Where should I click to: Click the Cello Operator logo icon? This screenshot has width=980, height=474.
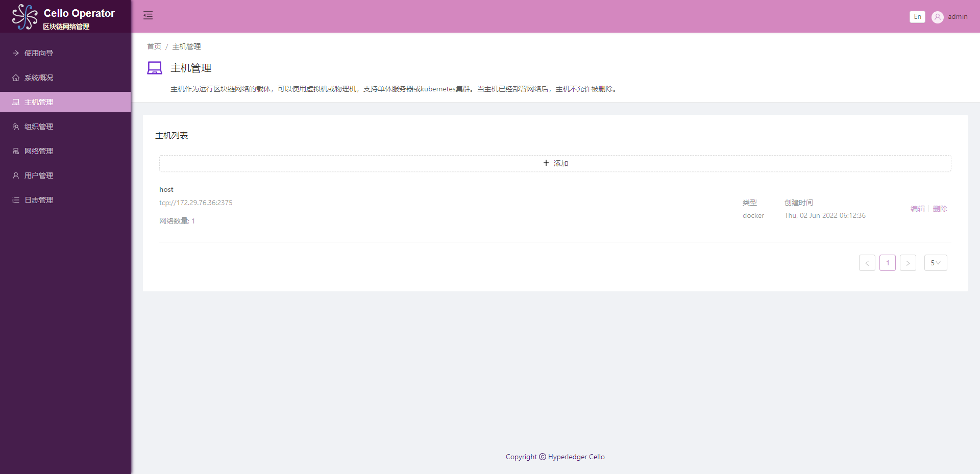pyautogui.click(x=24, y=17)
